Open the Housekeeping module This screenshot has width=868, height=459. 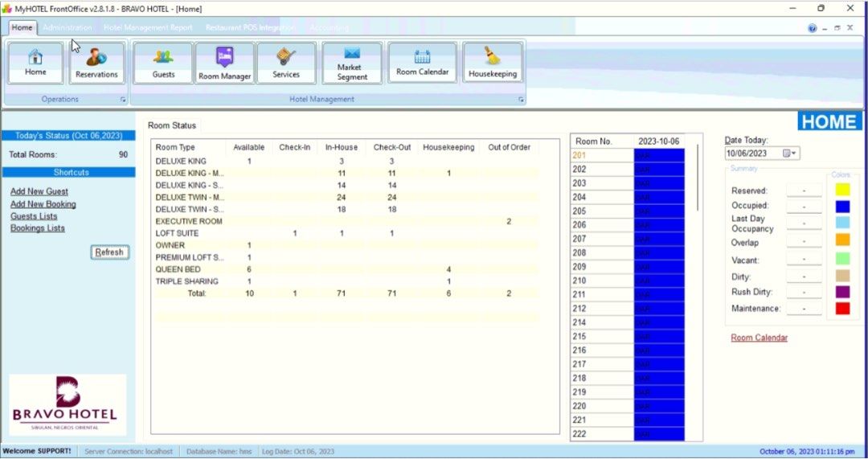tap(492, 63)
